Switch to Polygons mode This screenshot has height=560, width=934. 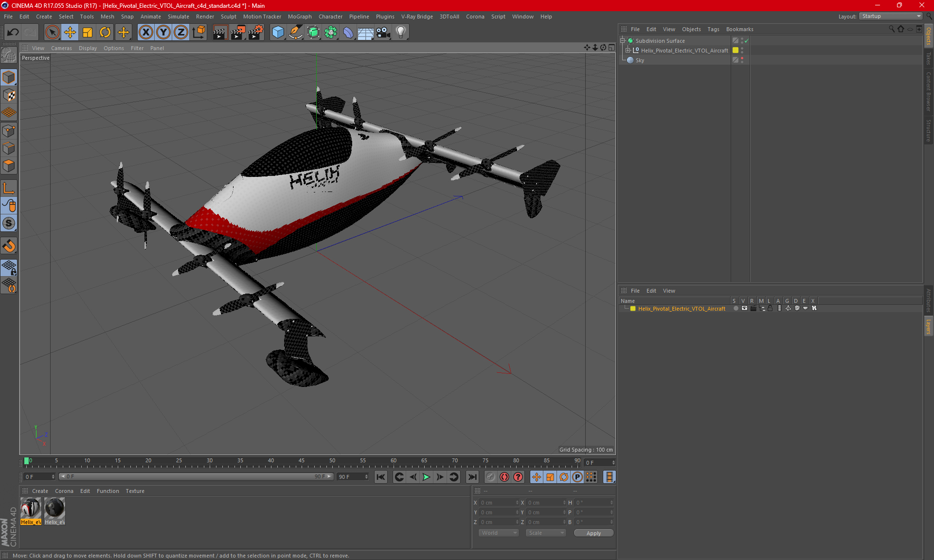[9, 166]
